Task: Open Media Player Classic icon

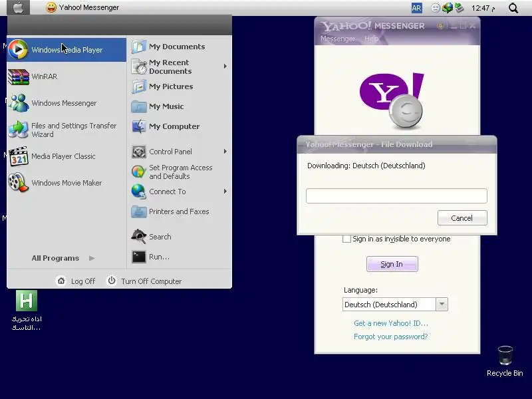Action: coord(19,156)
